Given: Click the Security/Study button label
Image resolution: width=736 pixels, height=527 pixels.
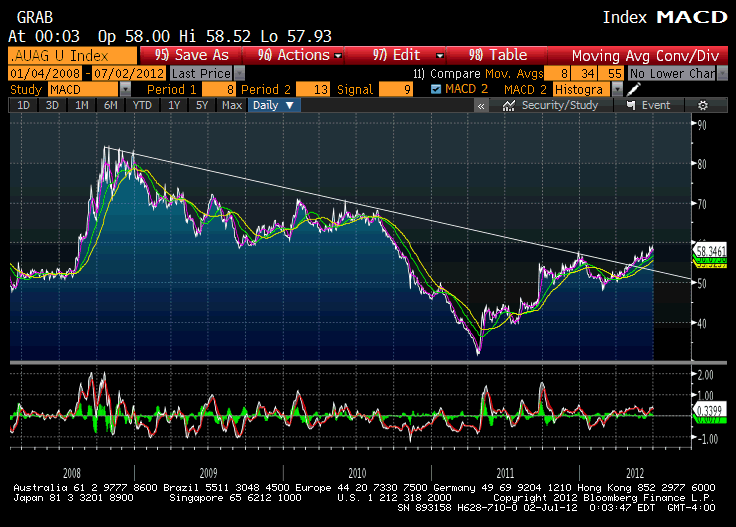Looking at the screenshot, I should 560,105.
